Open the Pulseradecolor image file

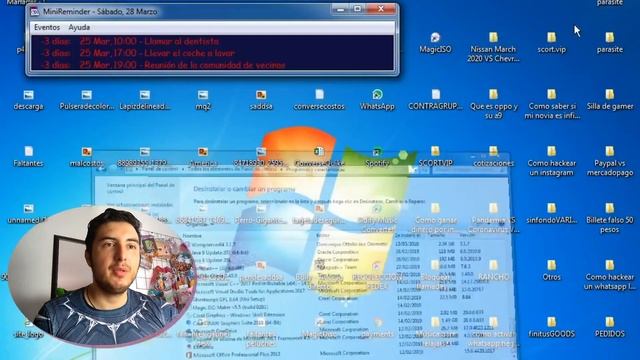coord(87,100)
